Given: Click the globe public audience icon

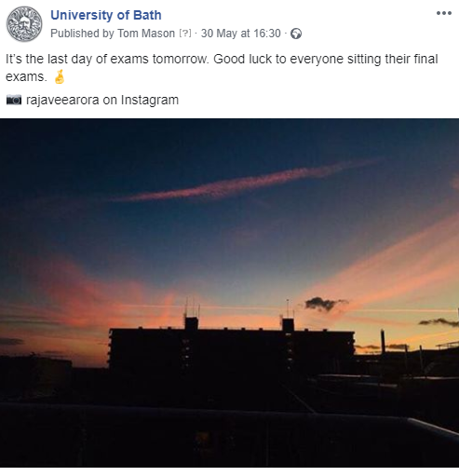Looking at the screenshot, I should (x=296, y=34).
